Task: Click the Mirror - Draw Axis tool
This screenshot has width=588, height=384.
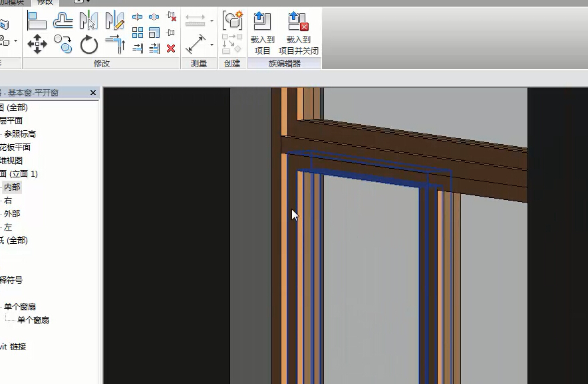Action: pyautogui.click(x=114, y=21)
